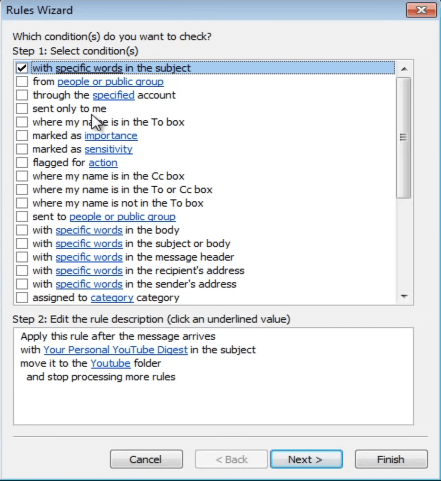
Task: Enable the 'sent only to me' condition
Action: (22, 109)
